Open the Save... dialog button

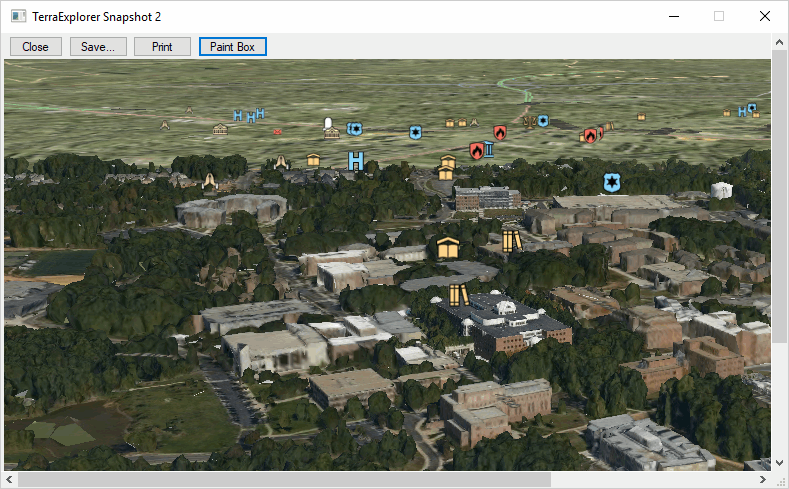(98, 47)
